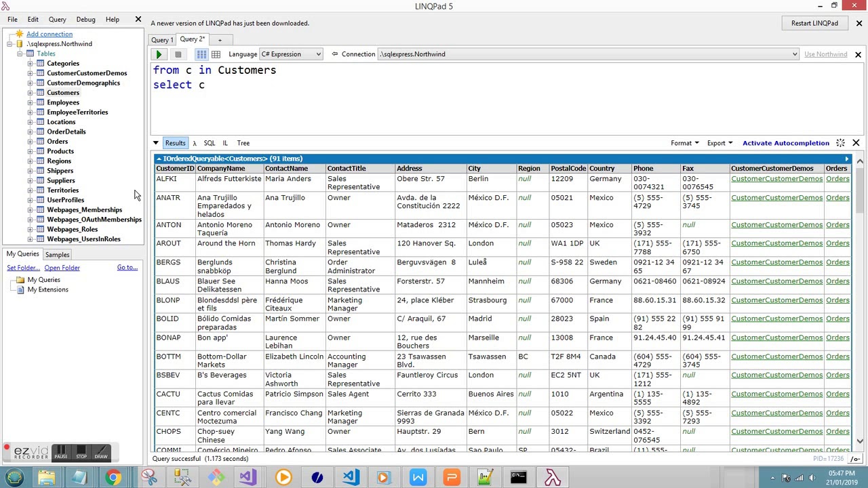Switch to the Query 1 tab
Viewport: 868px width, 488px height.
(x=162, y=40)
